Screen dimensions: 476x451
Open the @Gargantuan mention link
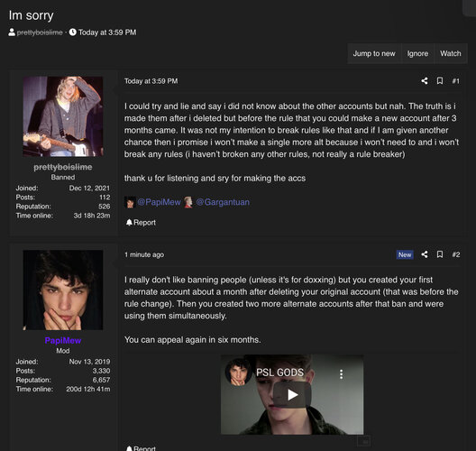pos(223,202)
